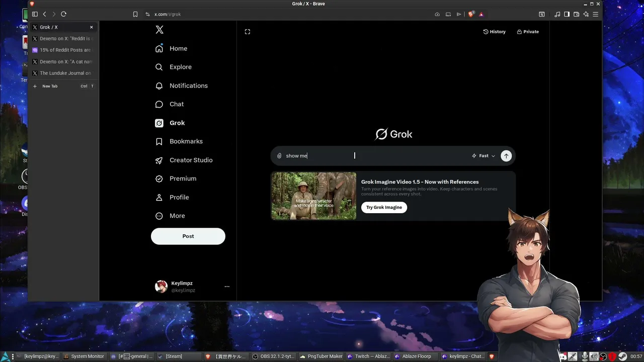Expand the More menu in sidebar
Viewport: 644px width, 362px height.
[x=170, y=216]
